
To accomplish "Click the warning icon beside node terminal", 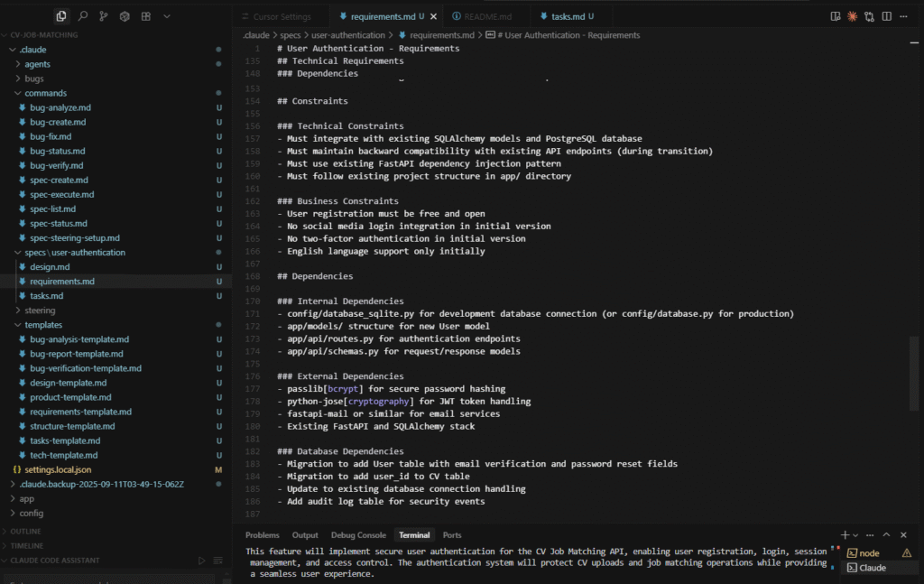I will pos(906,552).
